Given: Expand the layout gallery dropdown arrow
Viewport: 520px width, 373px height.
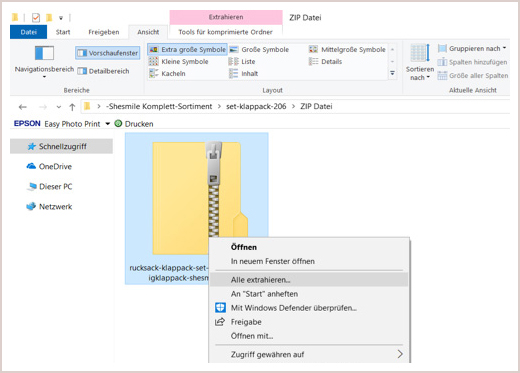Looking at the screenshot, I should pyautogui.click(x=392, y=73).
